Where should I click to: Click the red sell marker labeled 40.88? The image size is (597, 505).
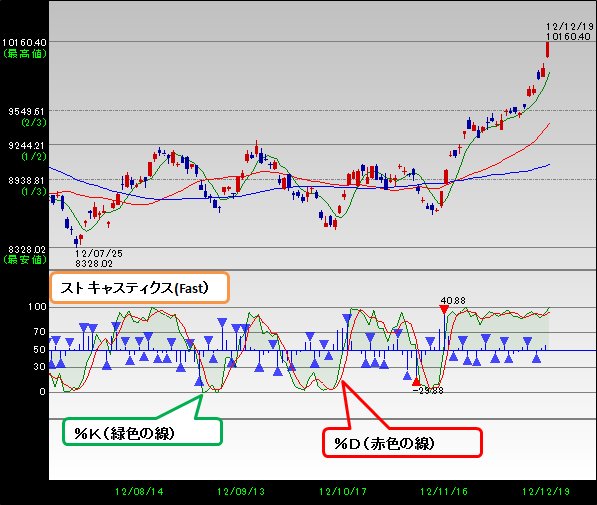click(x=444, y=309)
